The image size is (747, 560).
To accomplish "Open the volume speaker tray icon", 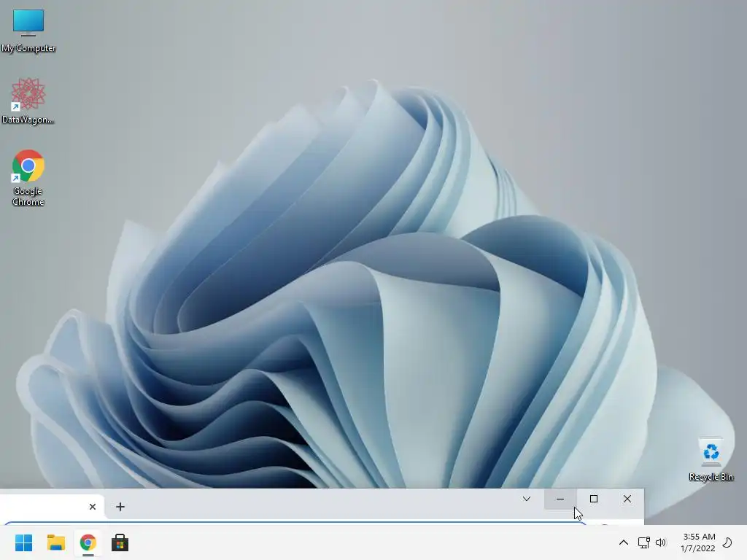I will click(661, 542).
